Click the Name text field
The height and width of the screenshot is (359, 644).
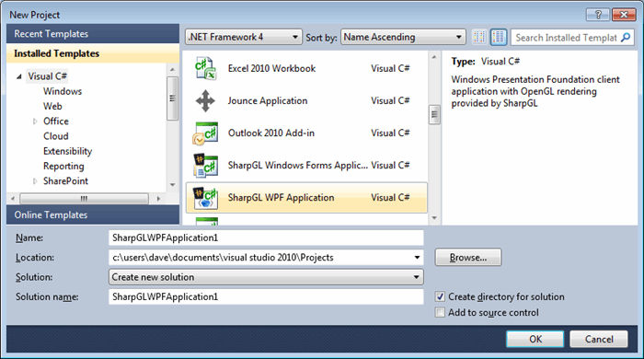[x=266, y=237]
